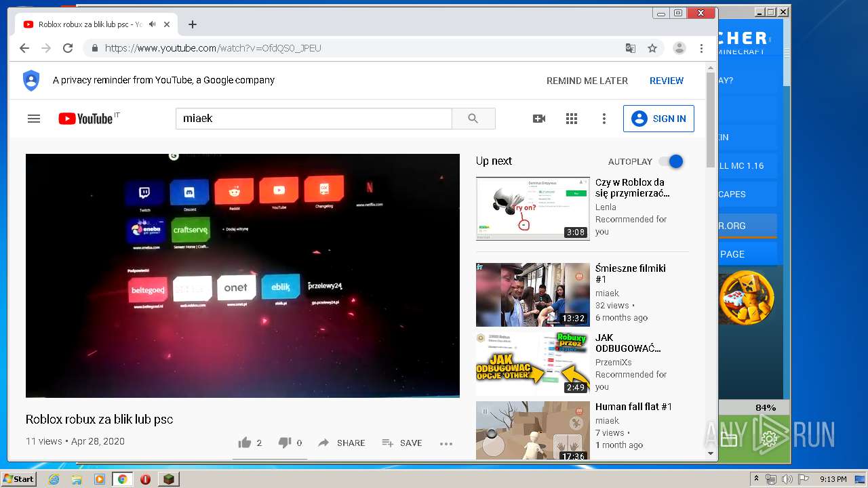Click the 'CAPES' item in the launcher window
This screenshot has width=868, height=488.
[747, 194]
